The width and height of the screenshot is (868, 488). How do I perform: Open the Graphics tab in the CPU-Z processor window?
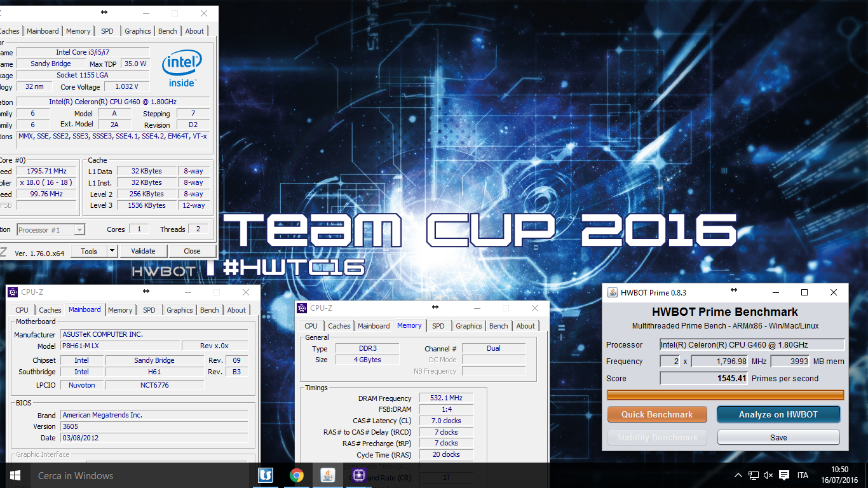138,31
